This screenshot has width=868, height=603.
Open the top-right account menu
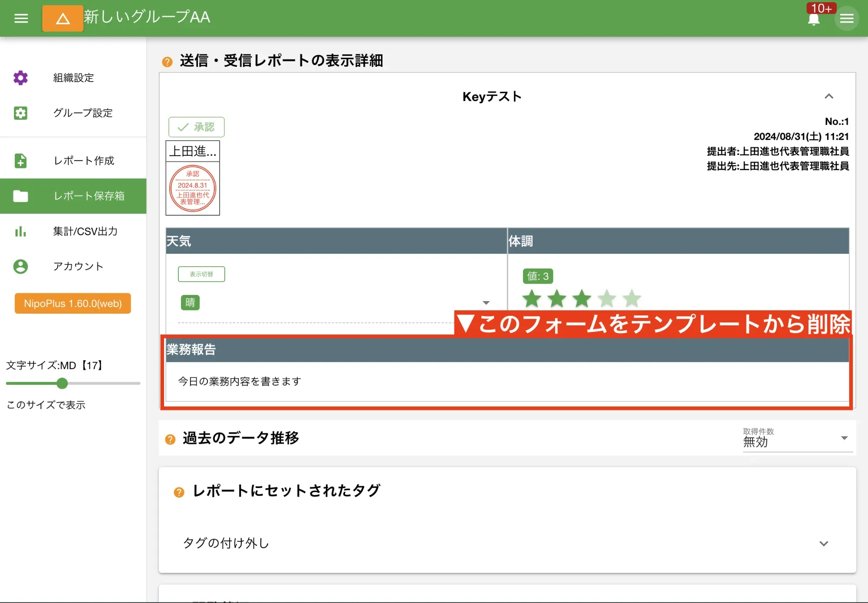coord(846,19)
